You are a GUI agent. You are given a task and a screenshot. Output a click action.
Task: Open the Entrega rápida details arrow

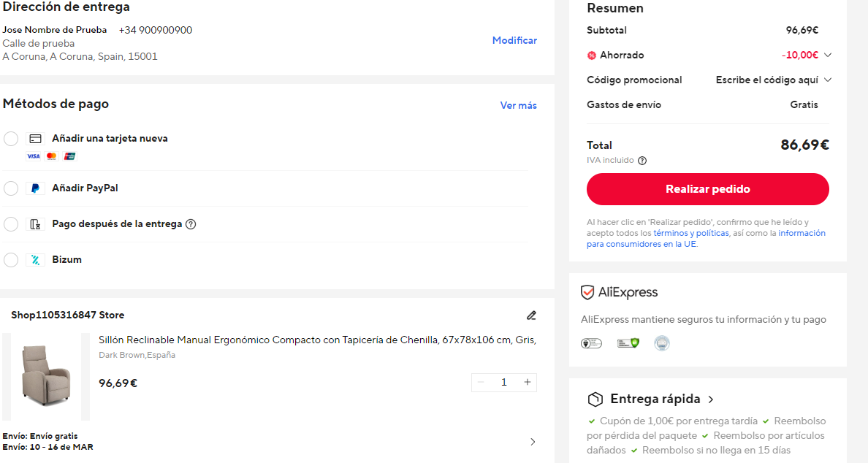click(x=711, y=399)
